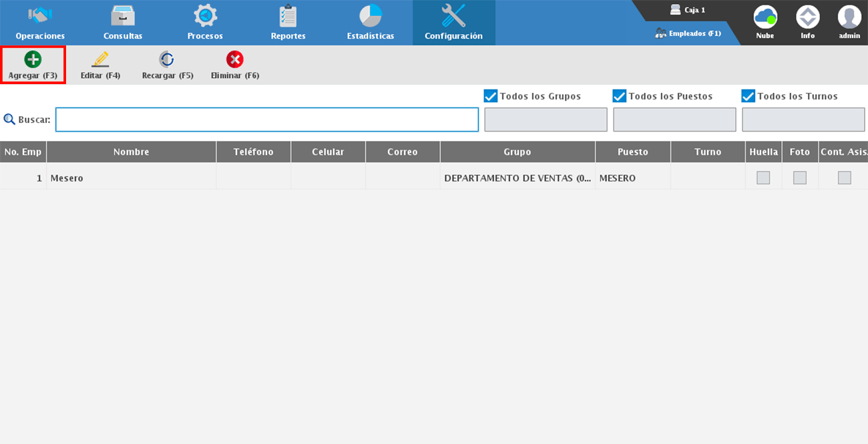The image size is (868, 444).
Task: Toggle Todos los Puestos checkbox
Action: tap(620, 96)
